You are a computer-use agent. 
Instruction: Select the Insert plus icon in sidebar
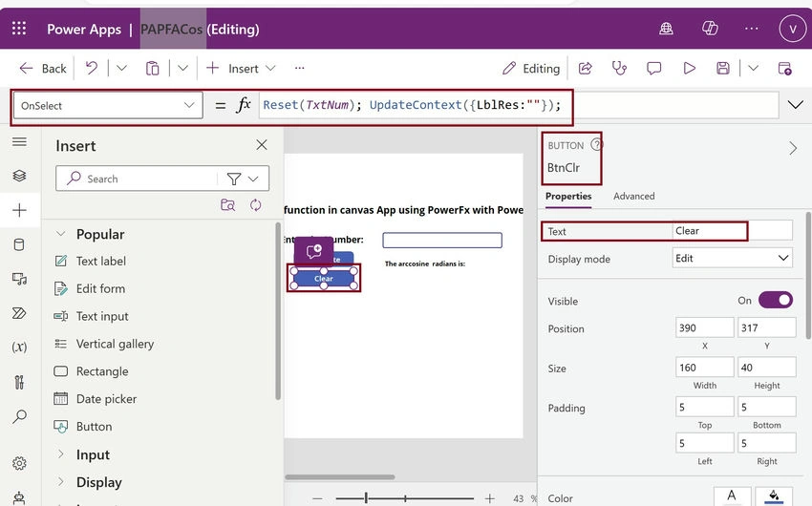pos(19,210)
